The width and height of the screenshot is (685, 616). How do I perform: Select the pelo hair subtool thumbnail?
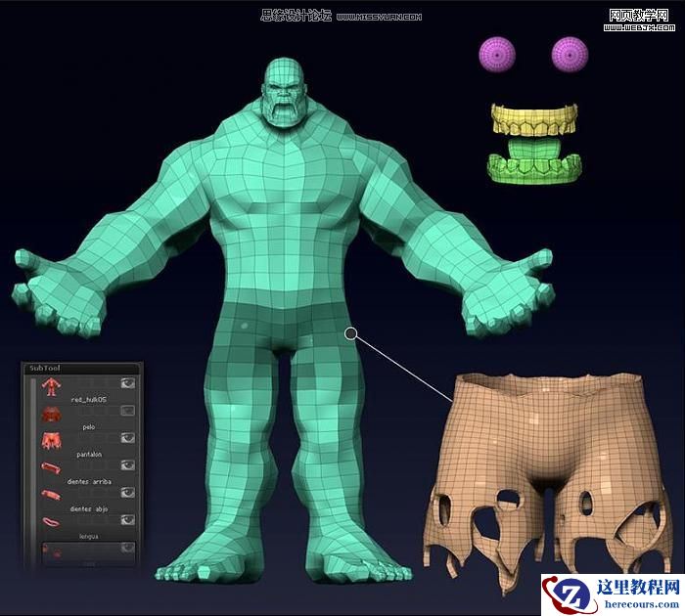click(x=52, y=414)
